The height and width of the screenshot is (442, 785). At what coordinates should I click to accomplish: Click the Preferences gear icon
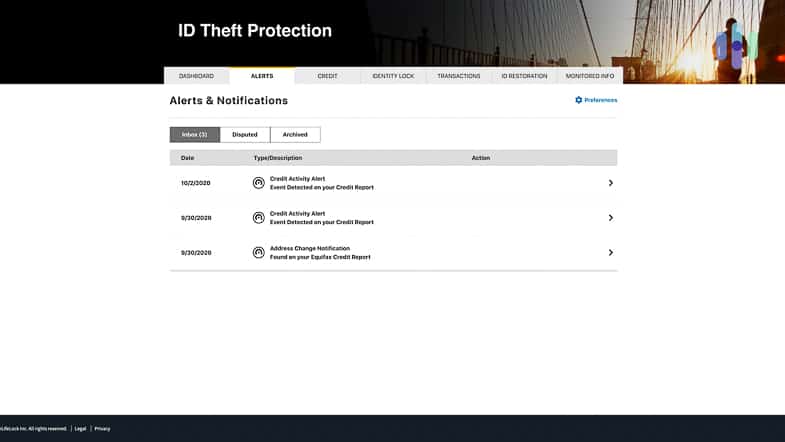point(579,100)
